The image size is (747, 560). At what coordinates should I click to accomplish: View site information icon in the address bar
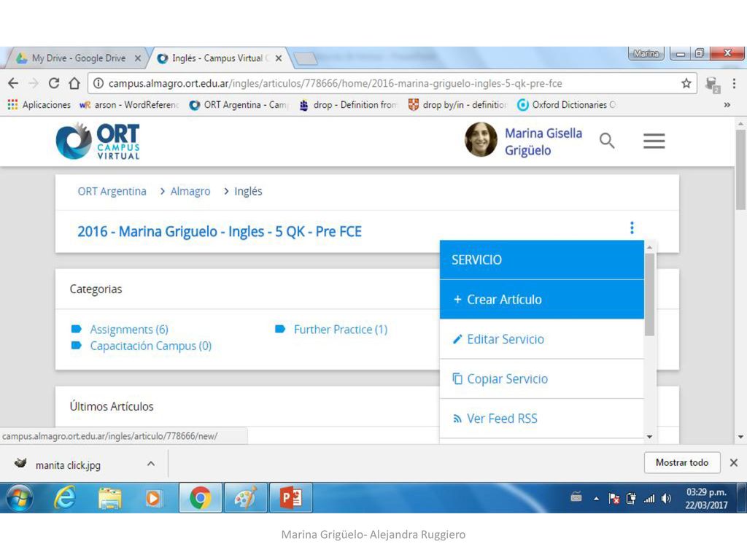(98, 83)
